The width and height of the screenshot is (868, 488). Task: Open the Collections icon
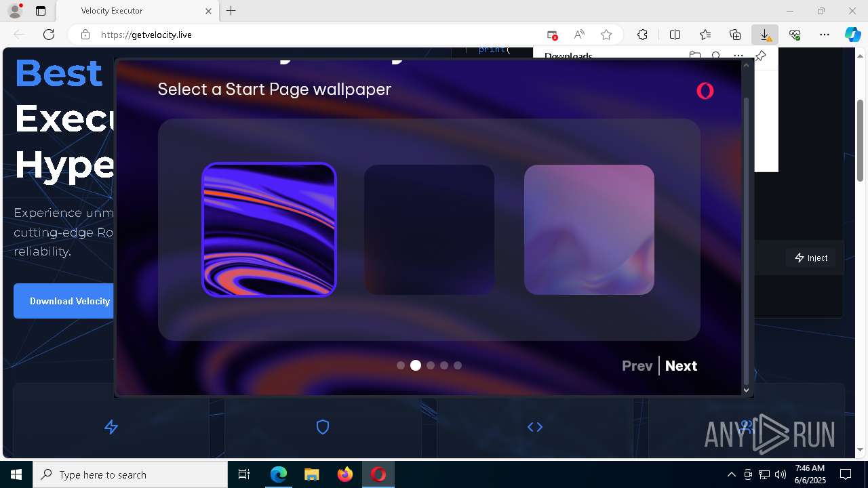(x=735, y=35)
